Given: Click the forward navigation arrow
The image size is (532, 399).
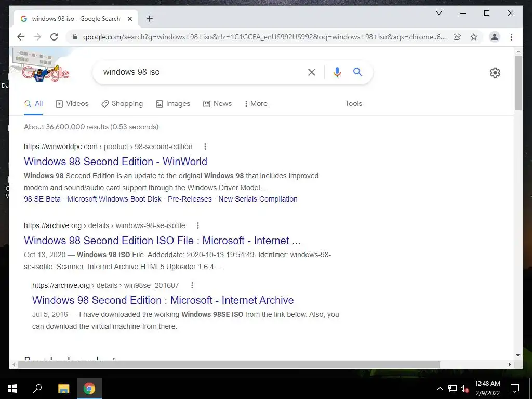Looking at the screenshot, I should click(37, 37).
